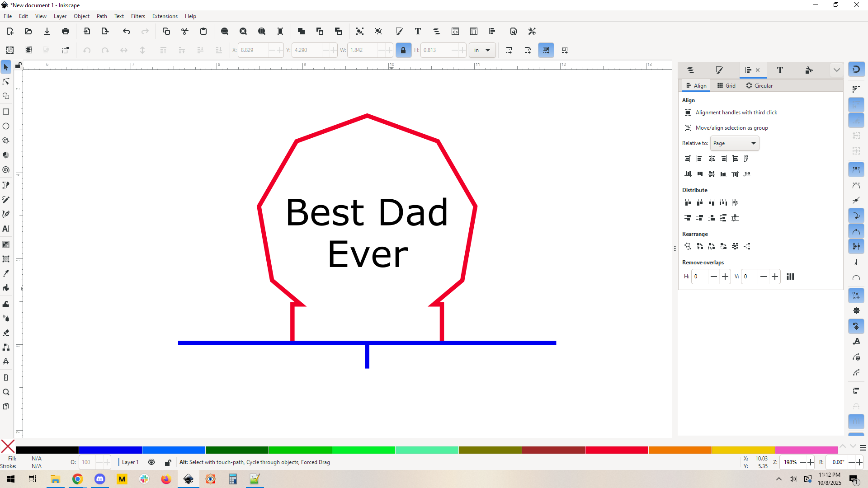Image resolution: width=868 pixels, height=488 pixels.
Task: Open XML editor from command bar
Action: [x=455, y=31]
